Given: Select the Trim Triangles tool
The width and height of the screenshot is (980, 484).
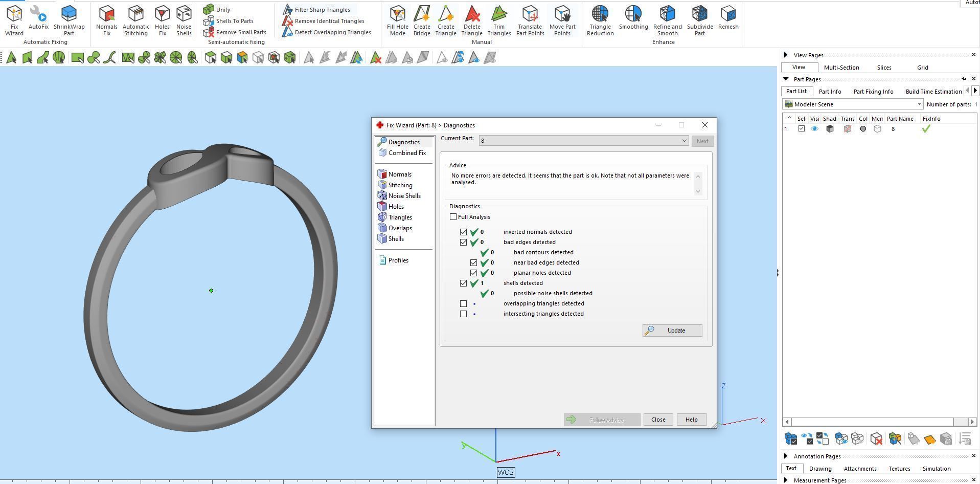Looking at the screenshot, I should [x=499, y=20].
